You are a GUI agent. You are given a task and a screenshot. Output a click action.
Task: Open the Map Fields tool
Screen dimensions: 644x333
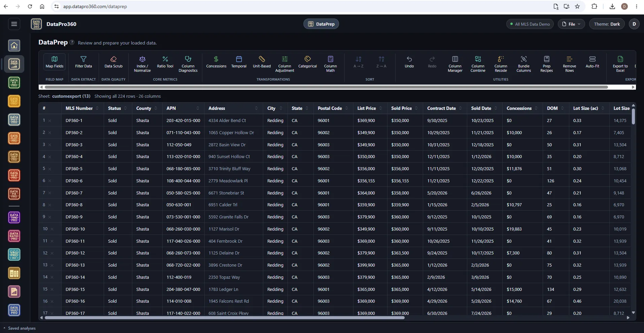55,63
